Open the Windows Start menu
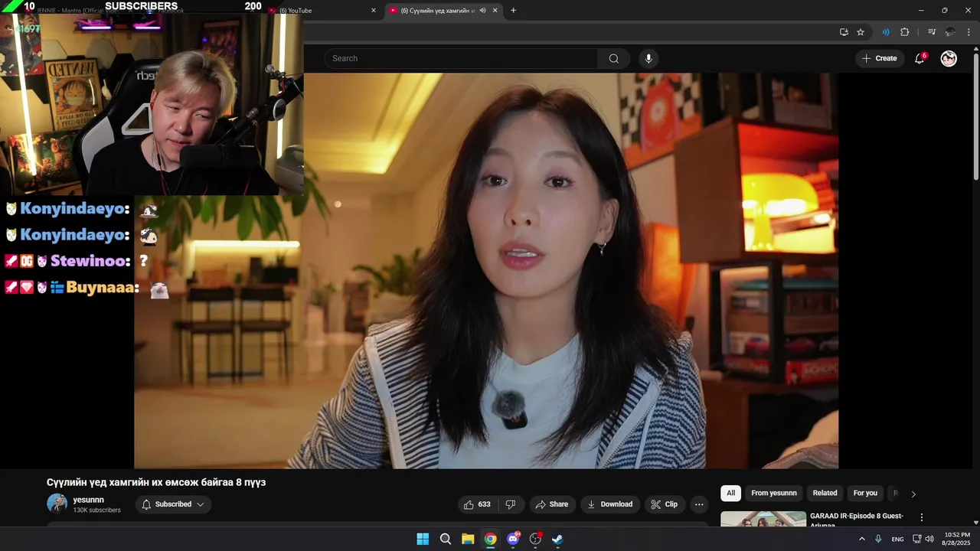The width and height of the screenshot is (980, 551). (423, 539)
